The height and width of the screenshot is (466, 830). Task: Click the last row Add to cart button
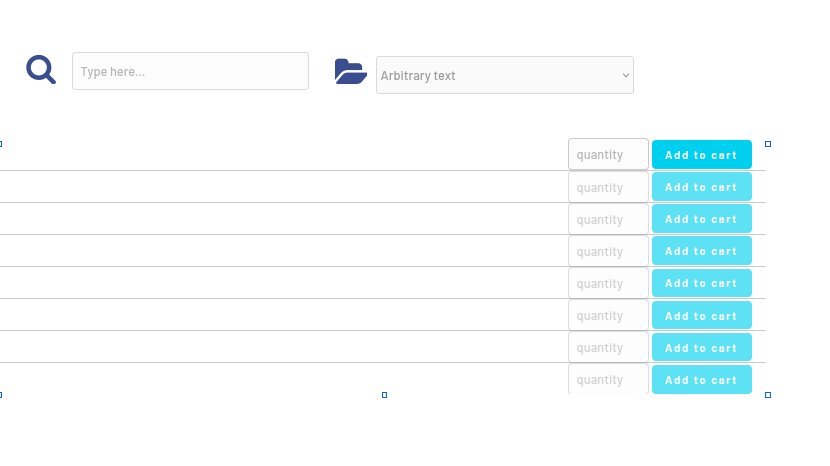pos(701,380)
